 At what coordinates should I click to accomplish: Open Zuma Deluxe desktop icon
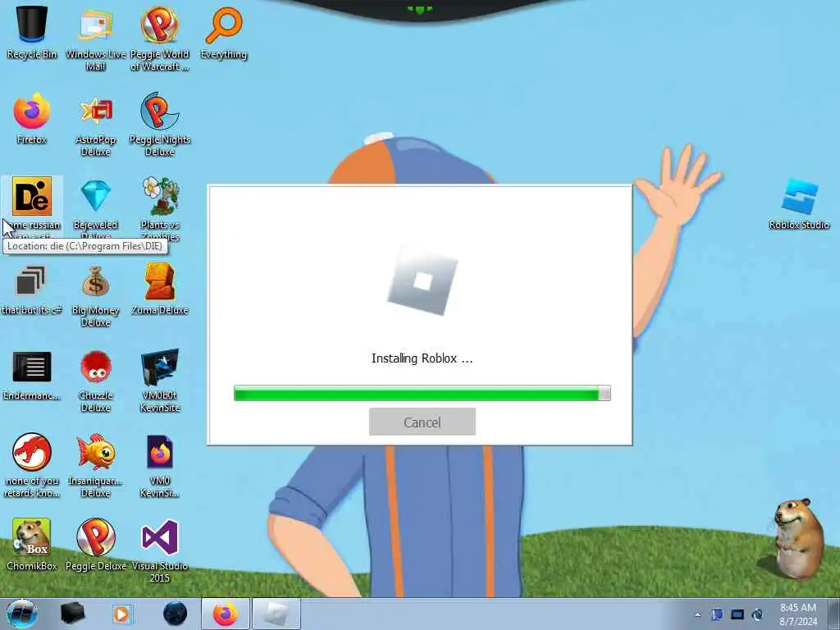(x=160, y=290)
